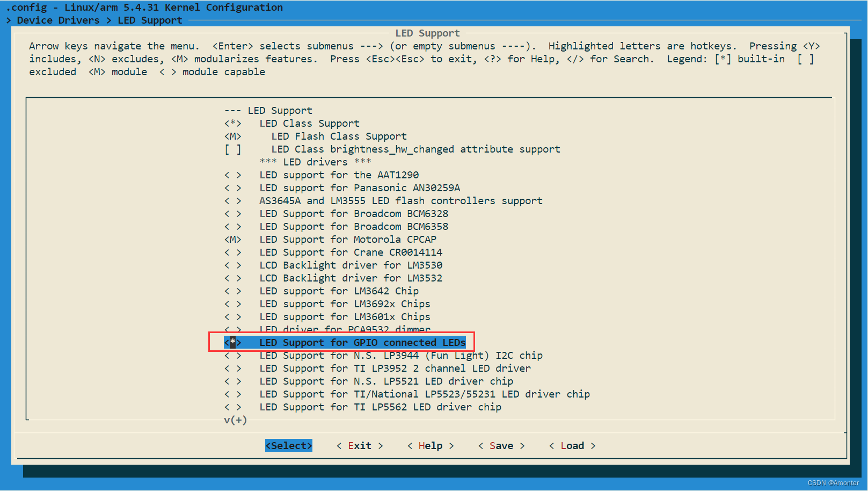This screenshot has height=491, width=868.
Task: Select LED Support for Crane CR0014114
Action: pos(348,252)
